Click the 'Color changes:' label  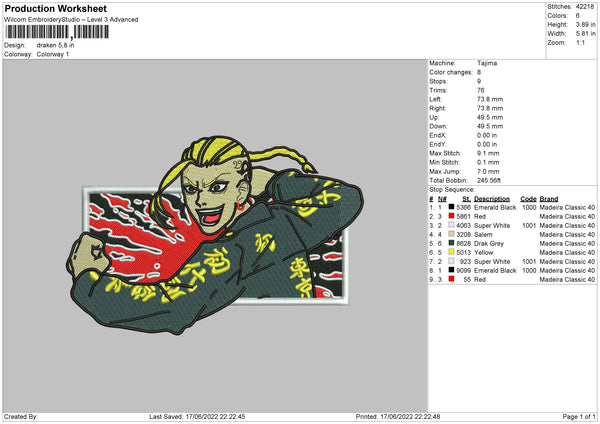[x=451, y=72]
